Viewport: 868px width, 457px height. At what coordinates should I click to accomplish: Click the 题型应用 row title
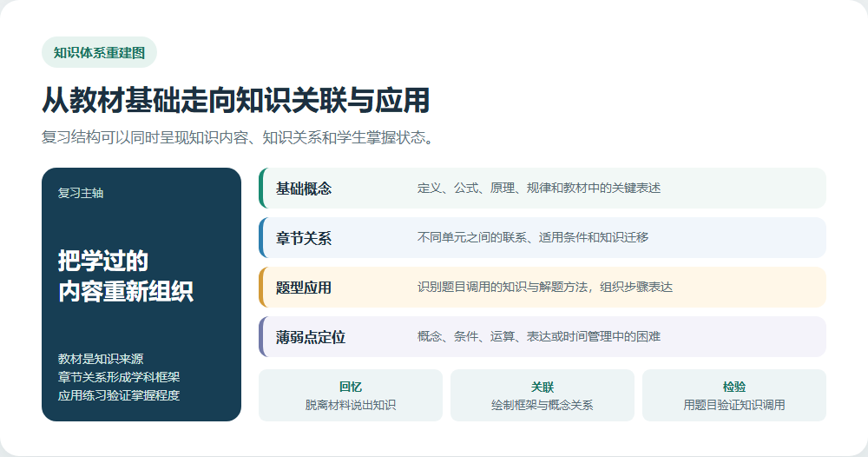[304, 288]
